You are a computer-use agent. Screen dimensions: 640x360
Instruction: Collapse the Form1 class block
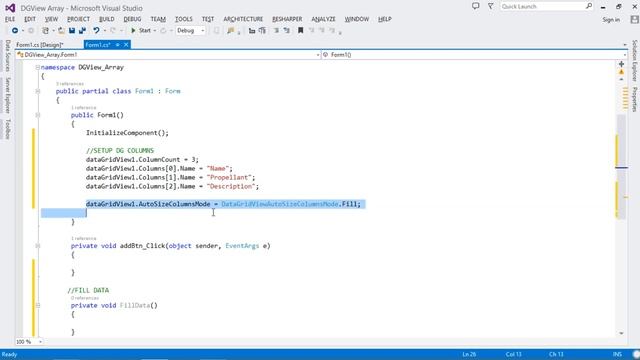pos(38,91)
